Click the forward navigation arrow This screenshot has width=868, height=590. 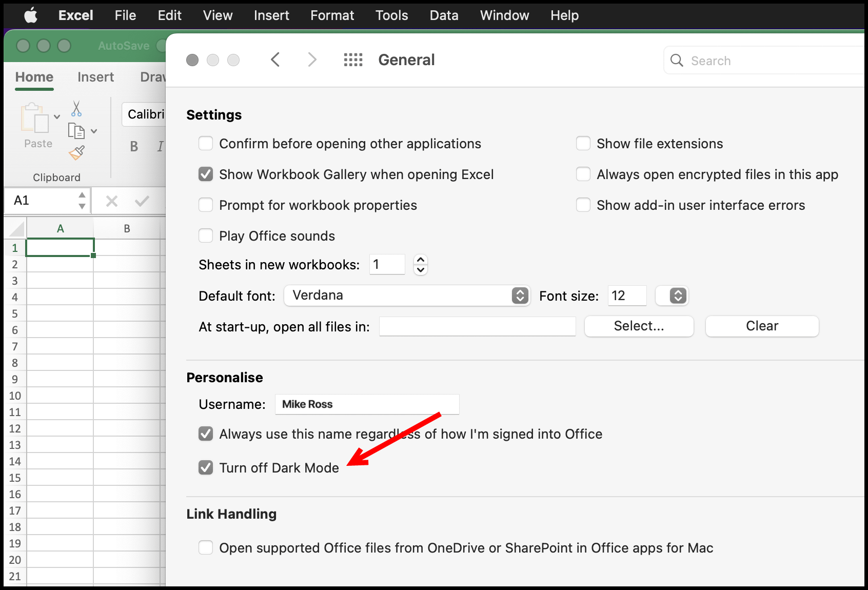coord(312,60)
